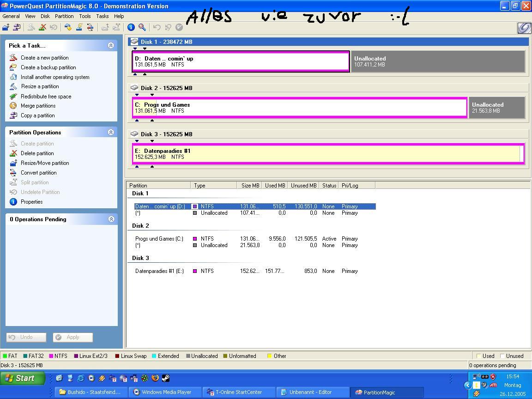Click the Disk 3 drive icon in header
The width and height of the screenshot is (532, 399).
[134, 134]
